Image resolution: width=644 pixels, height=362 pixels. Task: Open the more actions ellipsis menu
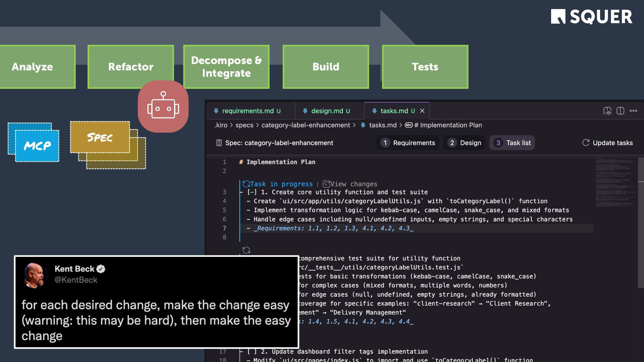point(633,111)
